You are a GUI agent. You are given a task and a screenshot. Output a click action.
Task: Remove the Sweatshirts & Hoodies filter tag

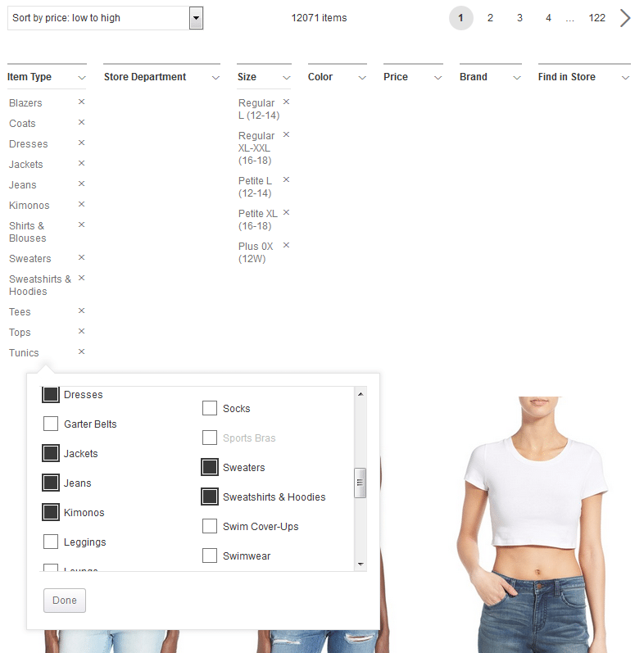[x=82, y=279]
